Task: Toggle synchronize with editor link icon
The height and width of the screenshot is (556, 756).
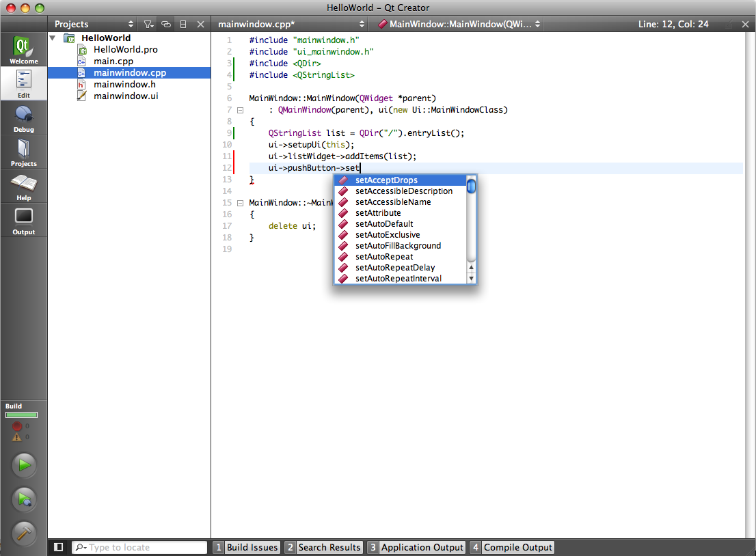Action: (x=165, y=24)
